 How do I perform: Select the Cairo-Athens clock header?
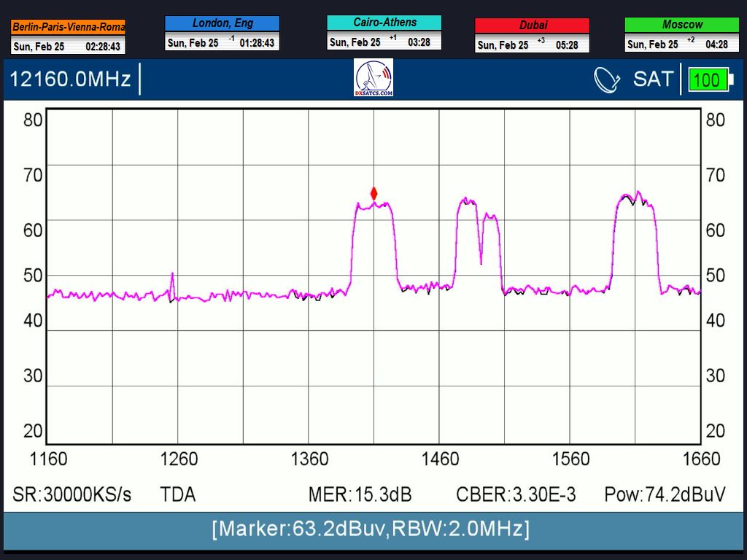(384, 23)
